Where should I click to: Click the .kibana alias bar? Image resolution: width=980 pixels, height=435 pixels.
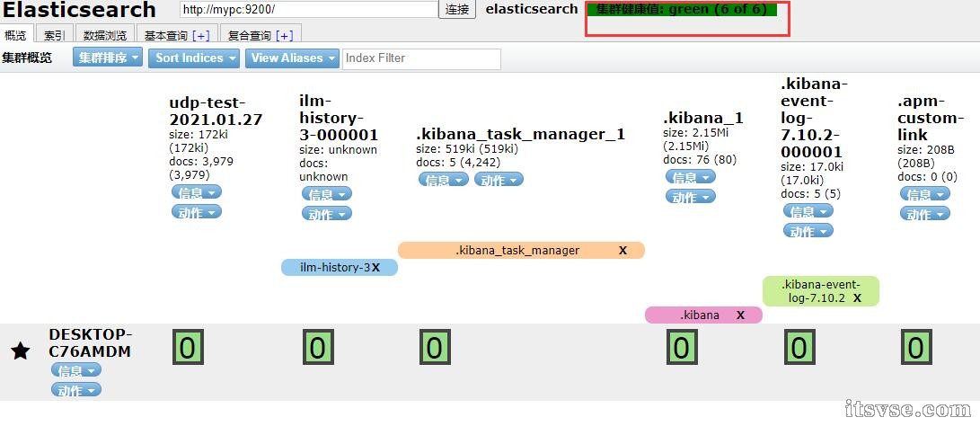coord(703,315)
